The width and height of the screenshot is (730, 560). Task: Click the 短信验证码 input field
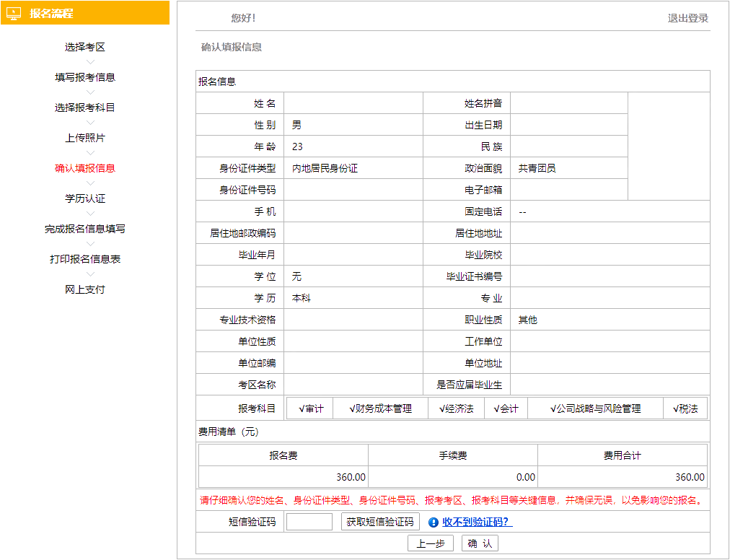pyautogui.click(x=309, y=521)
